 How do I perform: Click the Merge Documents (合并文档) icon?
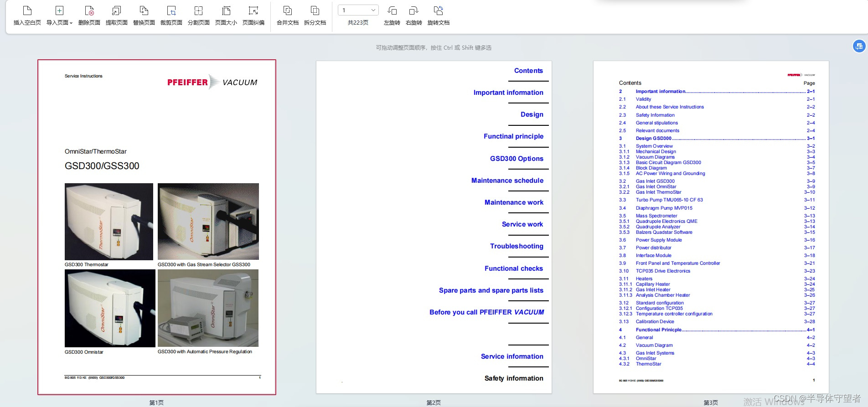coord(288,10)
